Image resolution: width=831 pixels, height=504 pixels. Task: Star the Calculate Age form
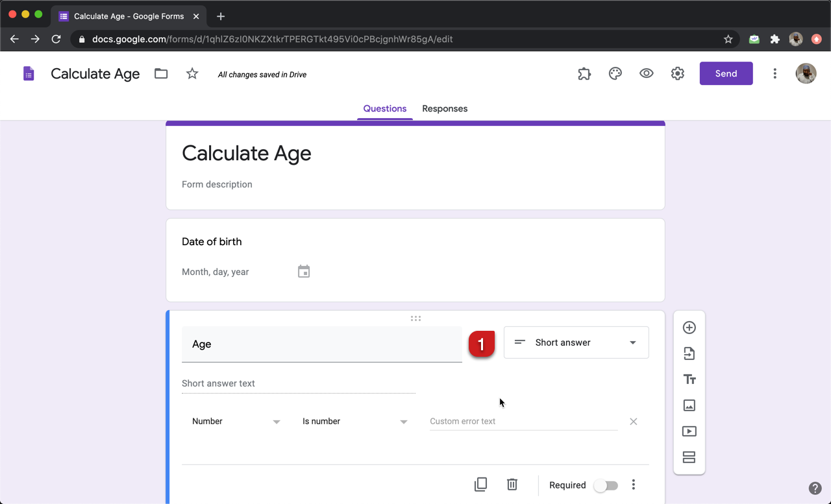[192, 74]
